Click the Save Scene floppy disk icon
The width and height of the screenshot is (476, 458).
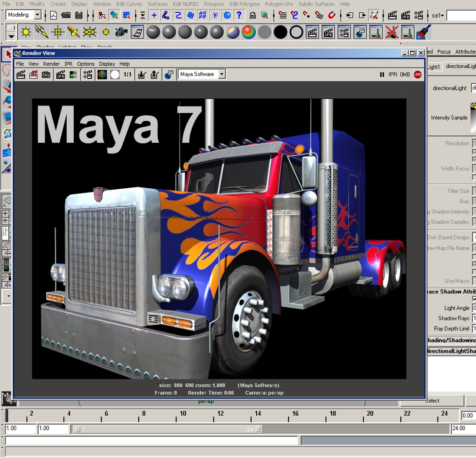pos(79,15)
